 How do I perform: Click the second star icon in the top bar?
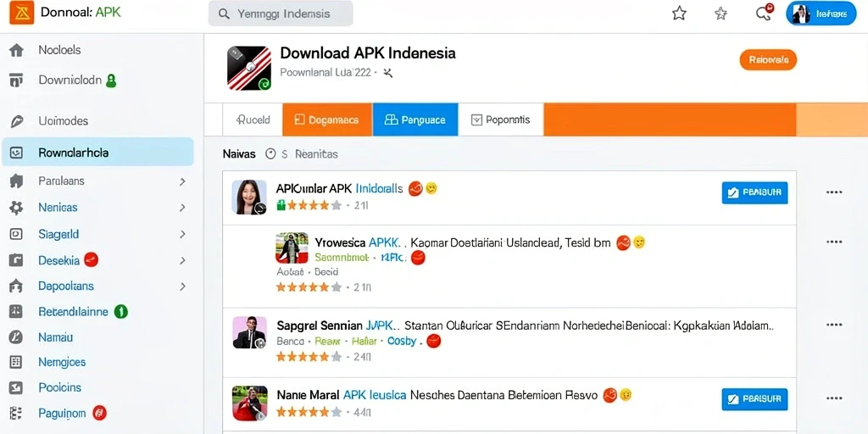tap(721, 14)
